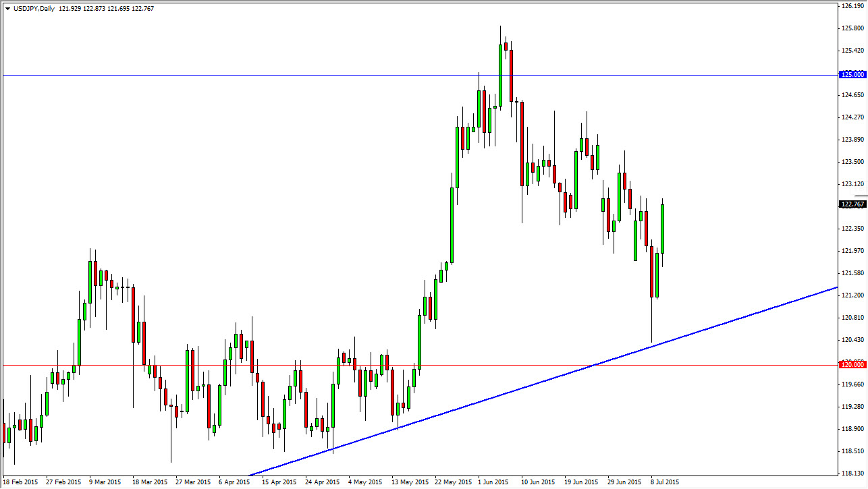Click the 126.190 price axis label
Screen dimensions: 868x489
(x=852, y=6)
